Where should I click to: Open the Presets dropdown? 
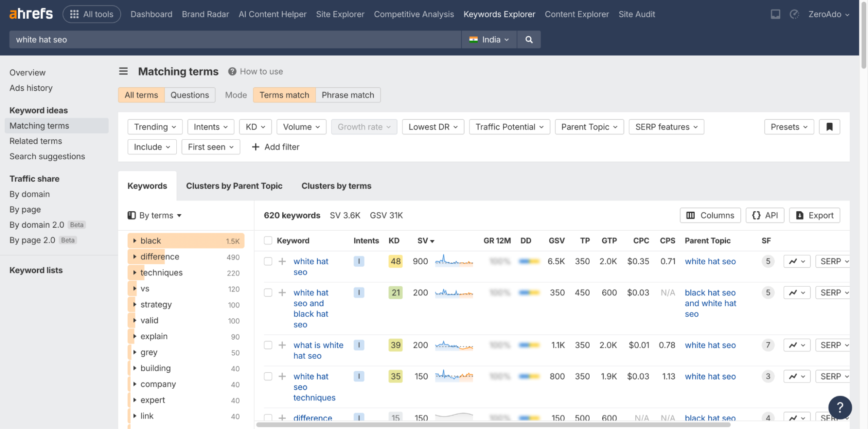pyautogui.click(x=789, y=127)
